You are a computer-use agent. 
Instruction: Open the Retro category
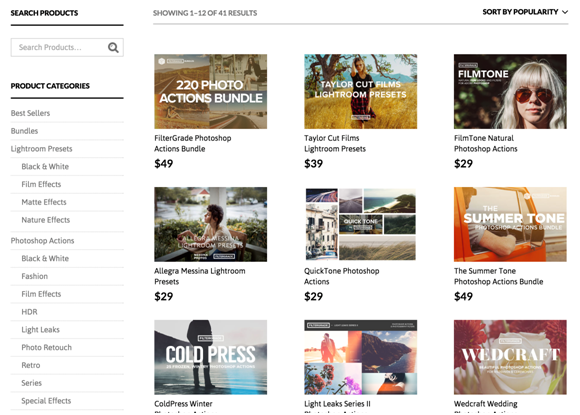31,365
